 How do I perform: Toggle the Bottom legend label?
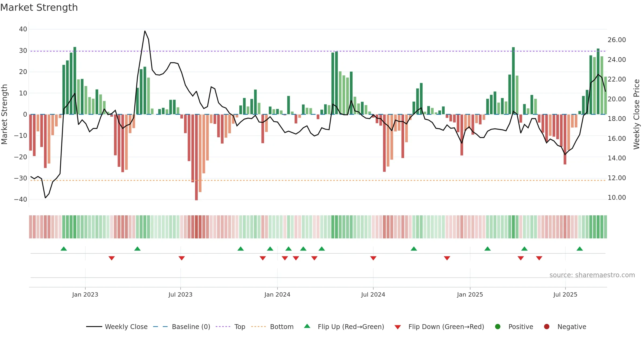click(x=282, y=327)
